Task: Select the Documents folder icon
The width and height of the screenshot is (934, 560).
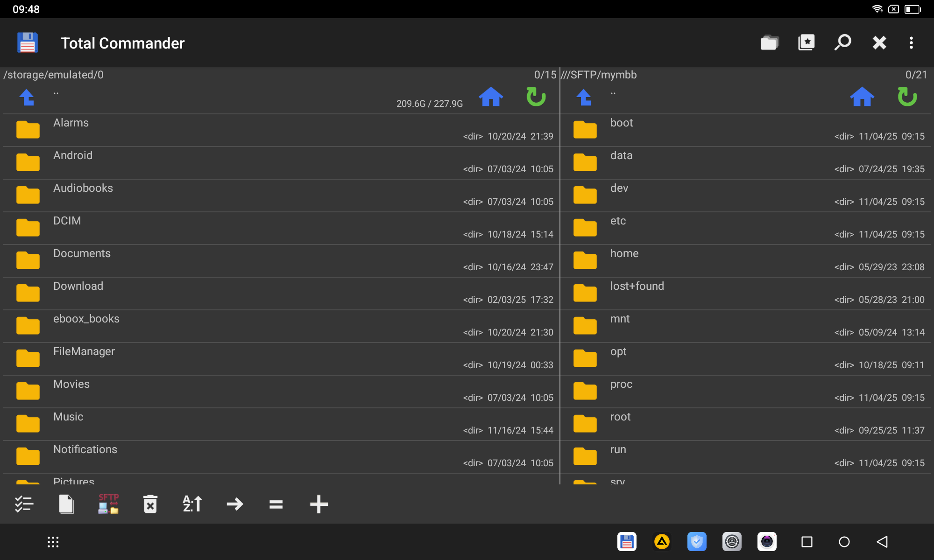Action: 28,260
